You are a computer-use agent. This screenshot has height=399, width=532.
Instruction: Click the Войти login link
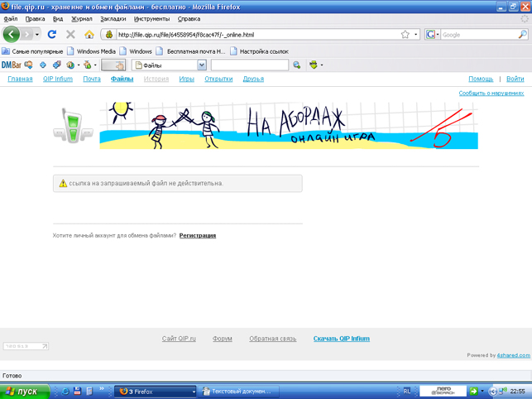(x=515, y=79)
